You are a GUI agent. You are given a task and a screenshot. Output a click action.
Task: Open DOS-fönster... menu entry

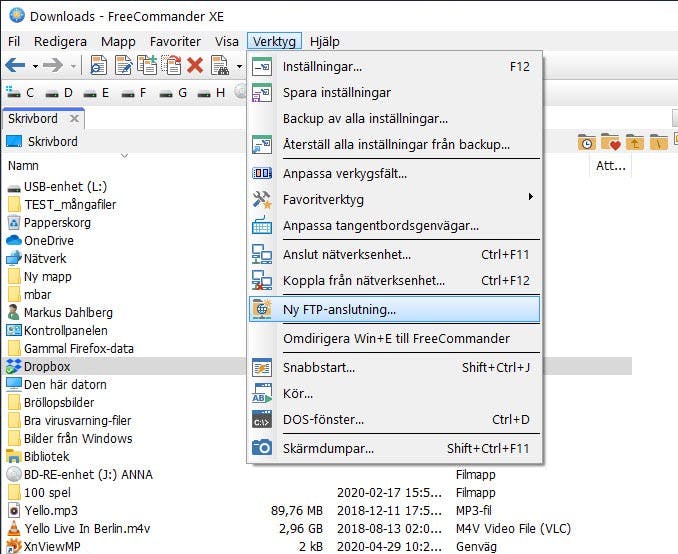(394, 420)
